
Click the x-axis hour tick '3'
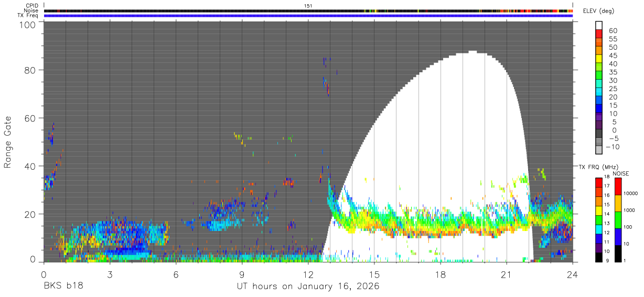click(110, 274)
